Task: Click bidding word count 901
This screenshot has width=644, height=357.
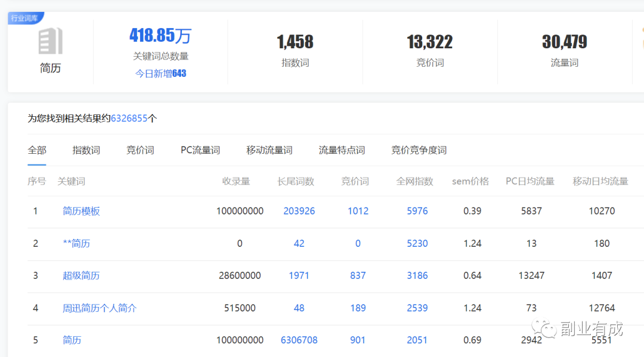Action: click(358, 340)
